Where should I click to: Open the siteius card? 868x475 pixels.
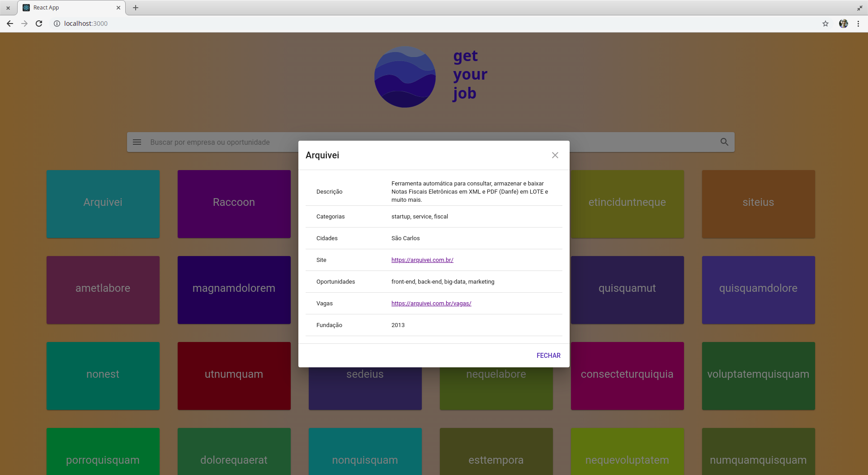(759, 204)
